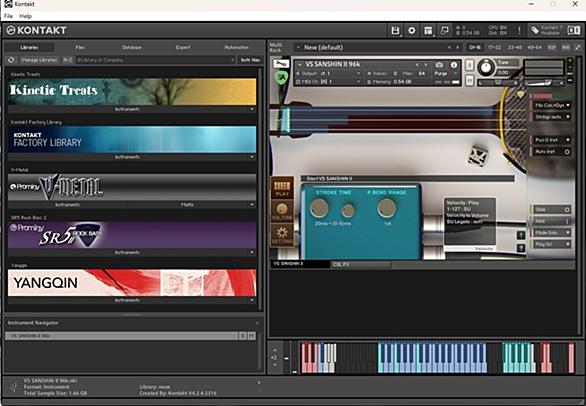Image resolution: width=586 pixels, height=406 pixels.
Task: Adjust the large Stroke Time knob
Action: click(319, 208)
